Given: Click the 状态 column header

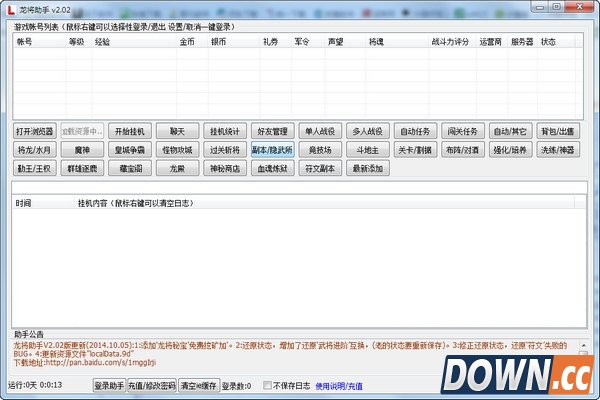Looking at the screenshot, I should tap(556, 42).
